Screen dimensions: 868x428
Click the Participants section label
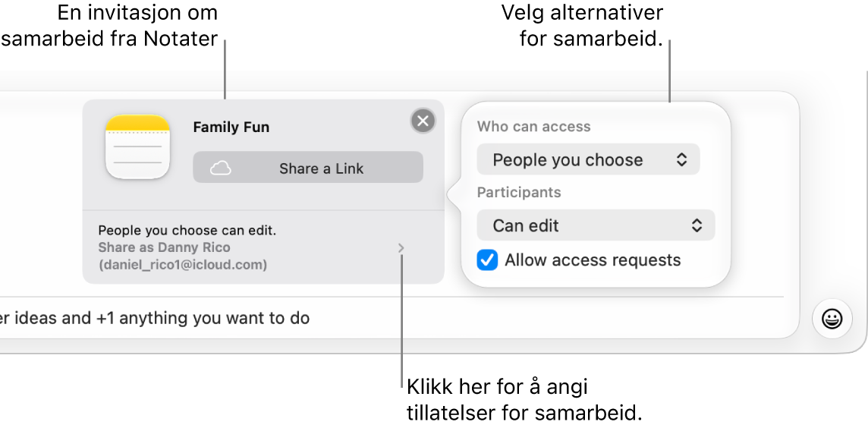[519, 193]
